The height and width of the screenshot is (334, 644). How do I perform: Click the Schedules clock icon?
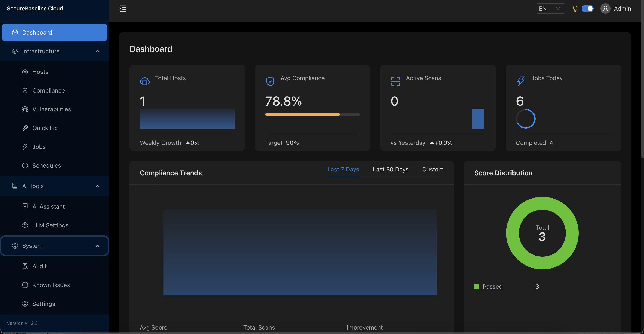[25, 166]
